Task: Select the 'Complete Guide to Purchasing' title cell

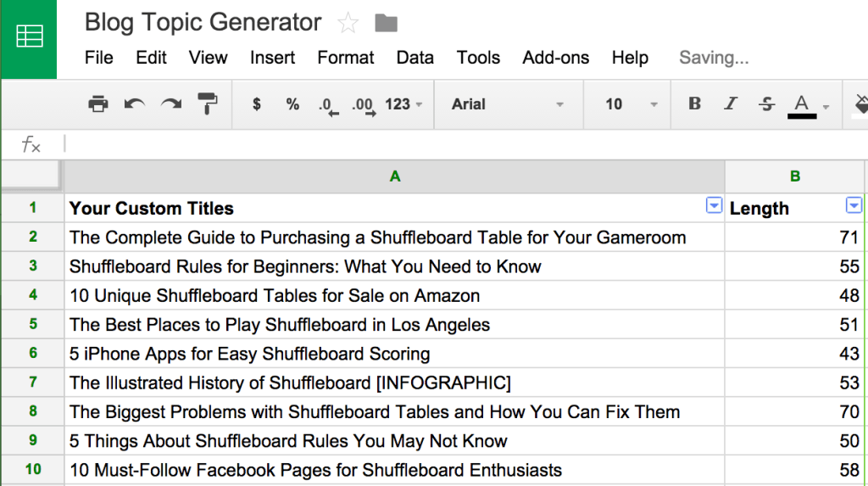Action: click(x=394, y=237)
